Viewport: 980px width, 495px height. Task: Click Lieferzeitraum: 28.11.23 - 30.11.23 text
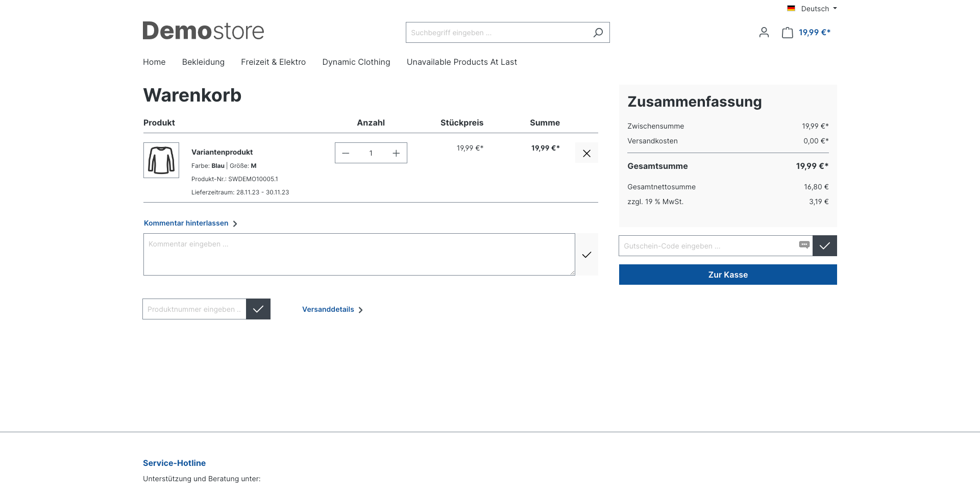(x=240, y=192)
